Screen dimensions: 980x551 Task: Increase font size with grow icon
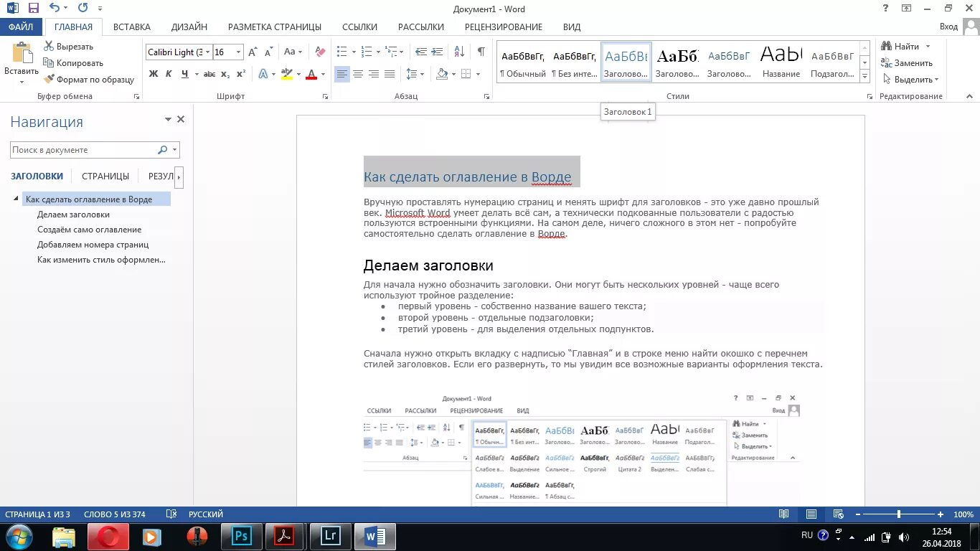253,52
